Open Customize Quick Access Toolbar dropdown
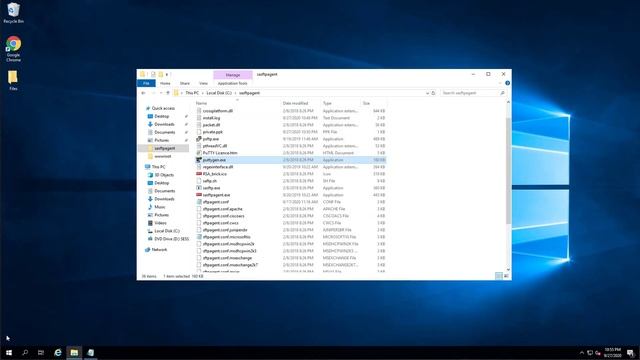640x360 pixels. 167,74
